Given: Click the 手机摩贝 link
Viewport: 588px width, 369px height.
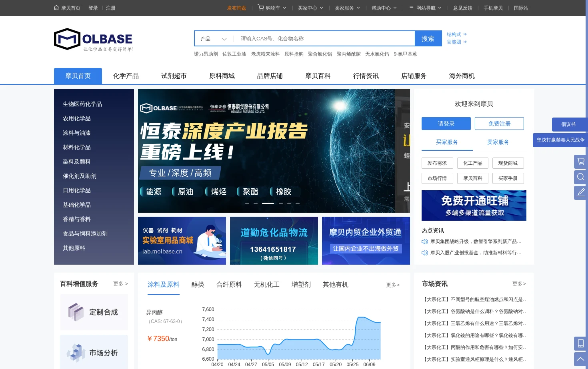Looking at the screenshot, I should pyautogui.click(x=493, y=8).
